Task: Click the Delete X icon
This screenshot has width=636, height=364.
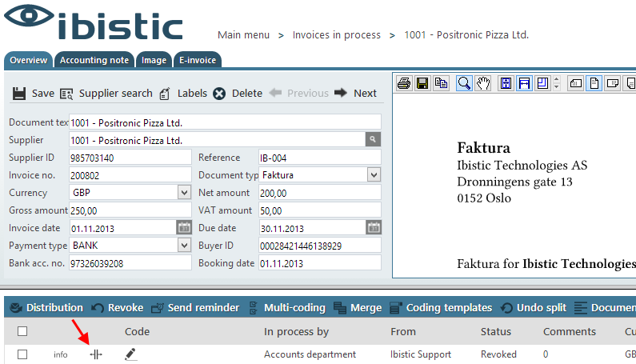Action: (x=219, y=94)
